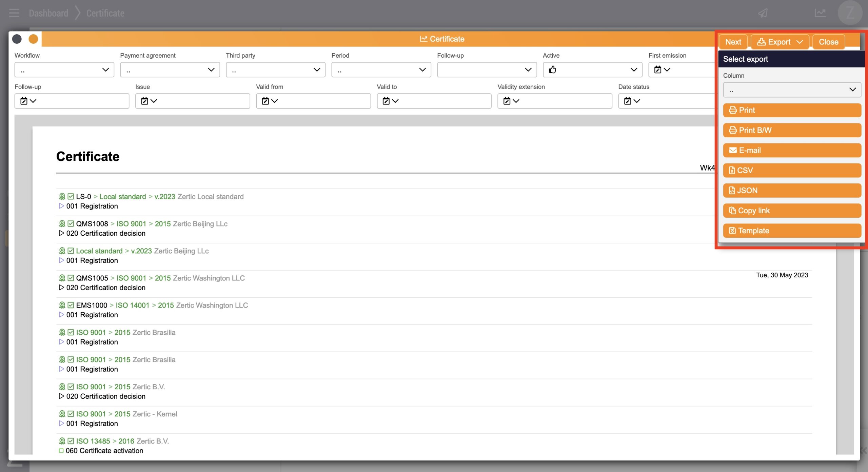Open the Workflow dropdown
This screenshot has height=472, width=868.
coord(64,70)
